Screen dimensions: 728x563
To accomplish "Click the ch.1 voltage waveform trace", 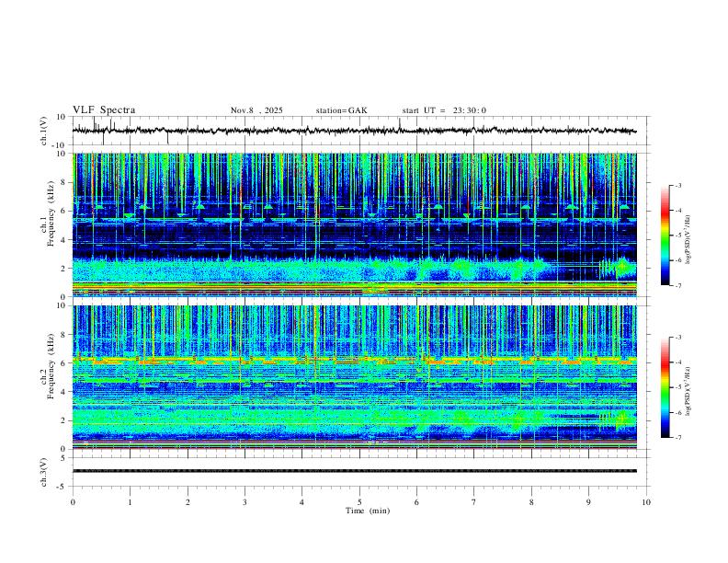I will [x=354, y=131].
